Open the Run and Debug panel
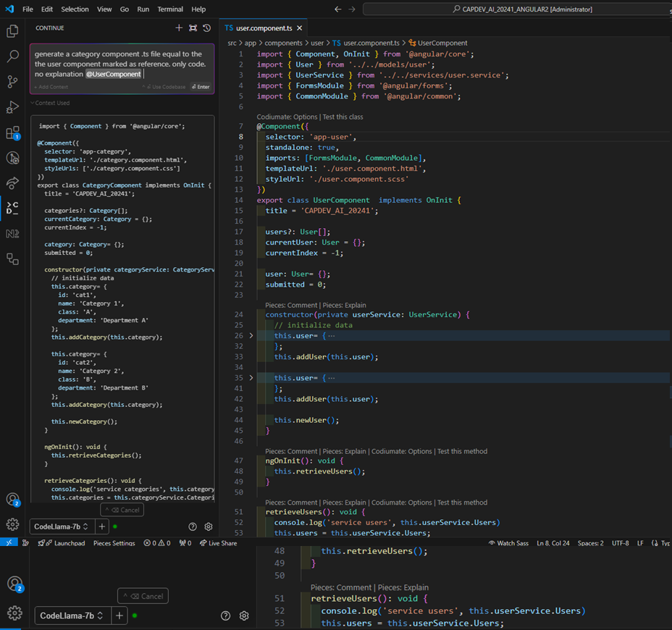 tap(12, 107)
